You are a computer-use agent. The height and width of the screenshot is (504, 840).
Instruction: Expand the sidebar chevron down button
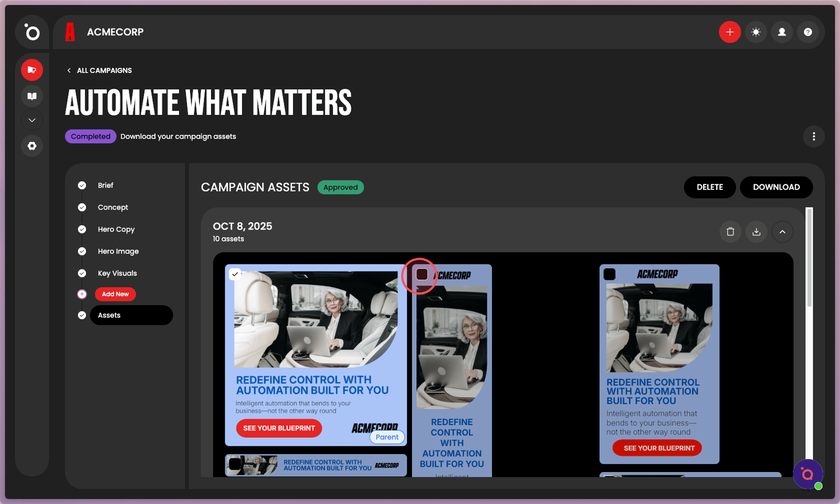point(32,120)
